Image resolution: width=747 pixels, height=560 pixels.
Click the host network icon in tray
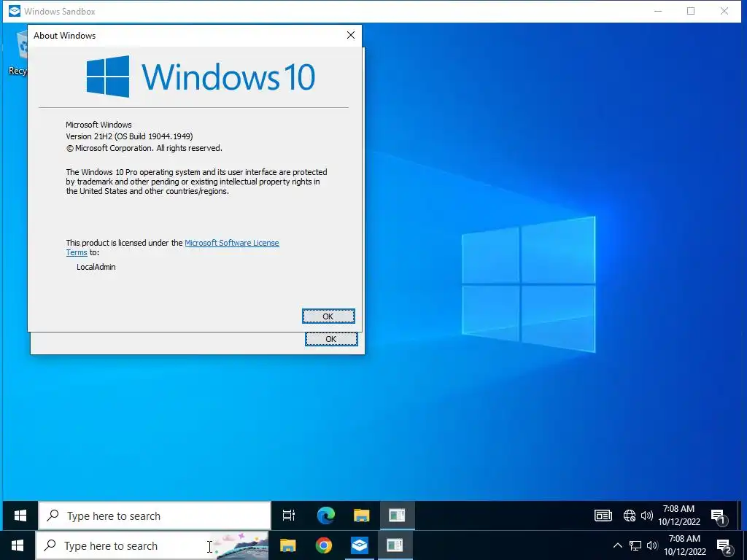point(635,545)
